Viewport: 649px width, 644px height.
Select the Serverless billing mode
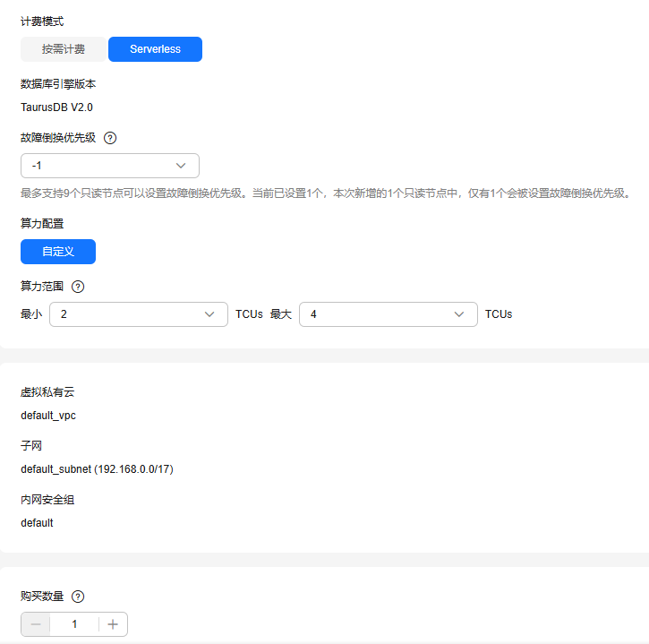point(155,49)
